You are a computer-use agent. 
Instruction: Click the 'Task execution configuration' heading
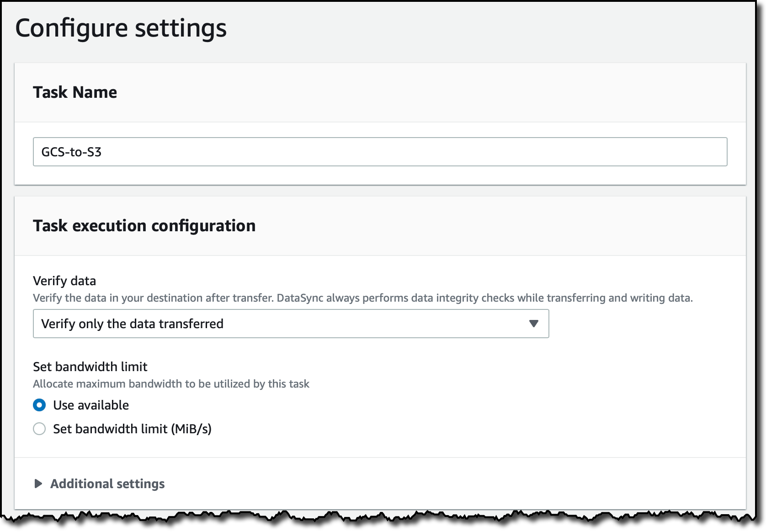[144, 226]
